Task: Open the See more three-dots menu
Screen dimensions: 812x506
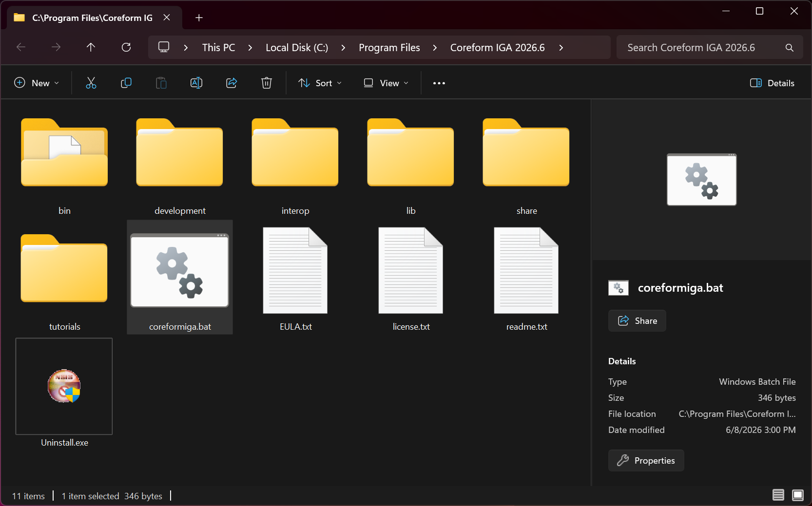Action: coord(439,83)
